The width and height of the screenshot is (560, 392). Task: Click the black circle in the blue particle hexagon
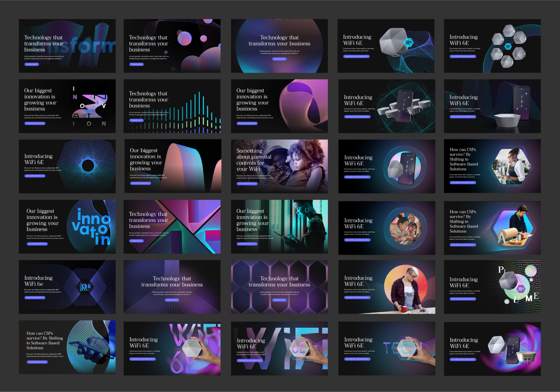click(88, 166)
